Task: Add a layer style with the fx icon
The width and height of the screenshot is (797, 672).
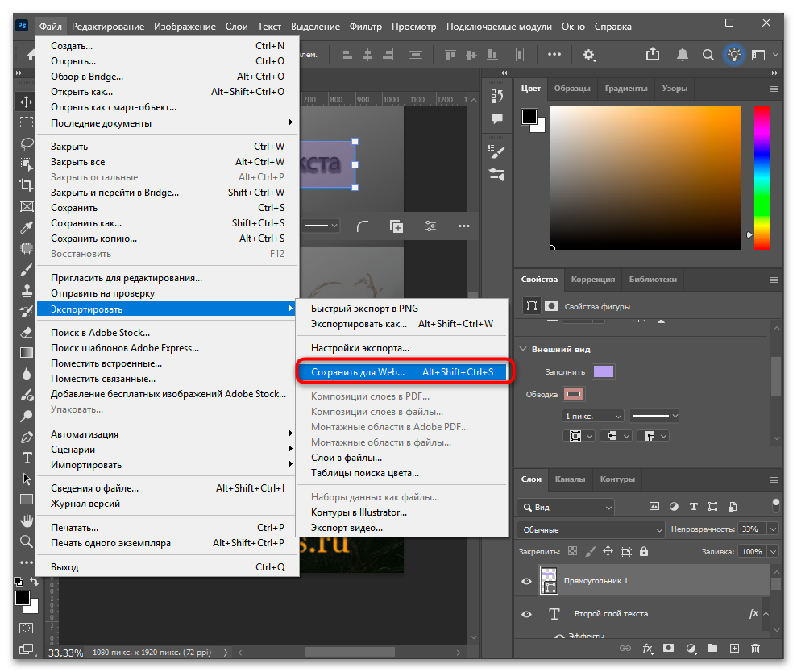Action: [647, 648]
